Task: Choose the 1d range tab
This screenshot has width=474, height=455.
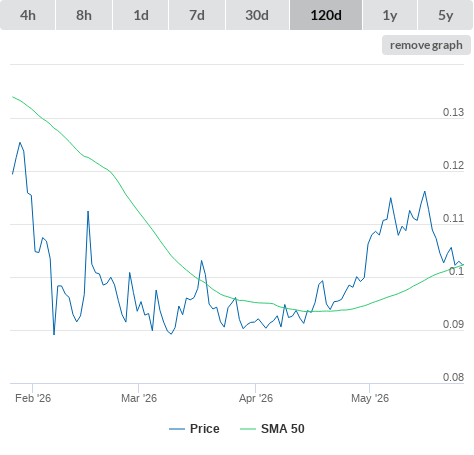Action: coord(141,15)
